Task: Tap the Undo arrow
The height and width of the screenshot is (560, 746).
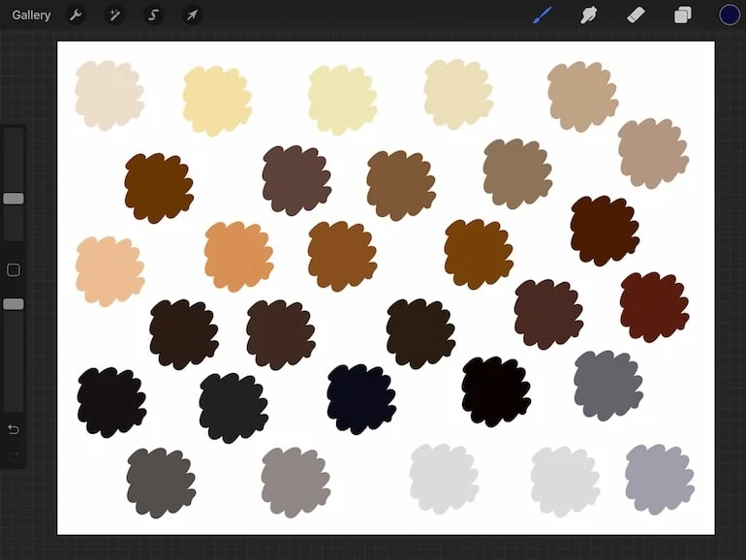Action: pos(14,429)
